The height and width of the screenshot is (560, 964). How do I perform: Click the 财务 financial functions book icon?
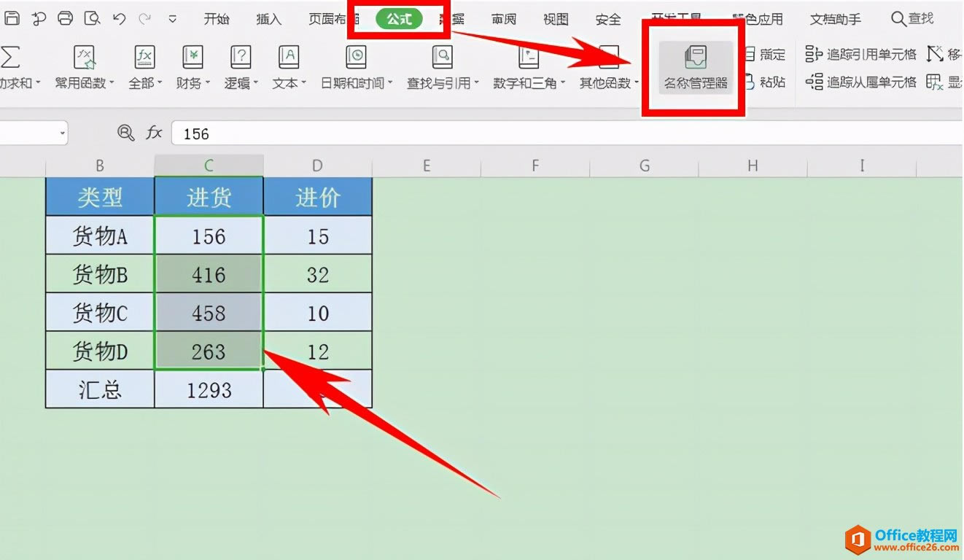pos(193,57)
